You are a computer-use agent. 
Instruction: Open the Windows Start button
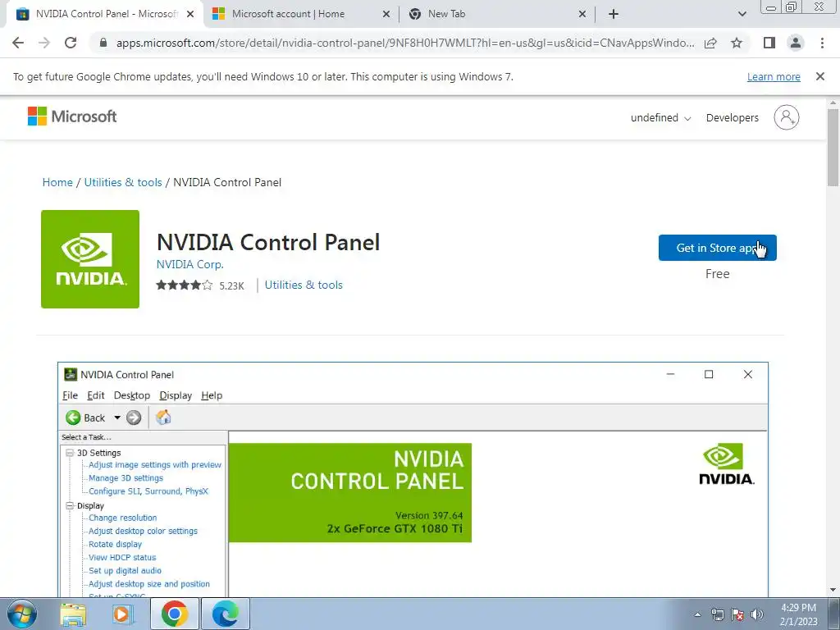tap(22, 614)
